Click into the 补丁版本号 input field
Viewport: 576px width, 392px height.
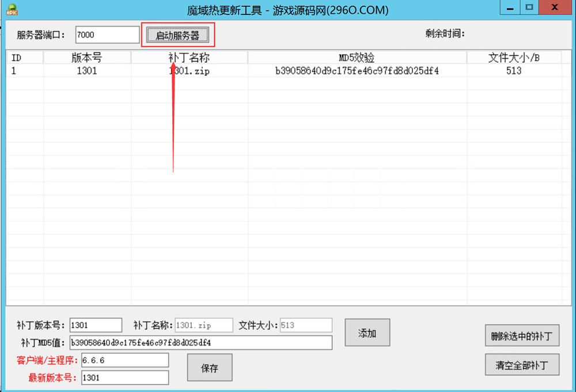point(96,325)
